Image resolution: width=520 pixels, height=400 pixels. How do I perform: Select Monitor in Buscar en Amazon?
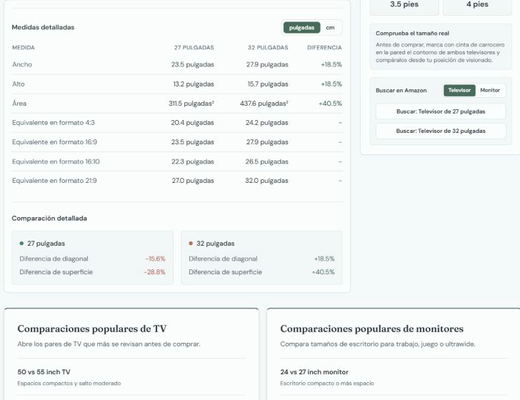490,90
